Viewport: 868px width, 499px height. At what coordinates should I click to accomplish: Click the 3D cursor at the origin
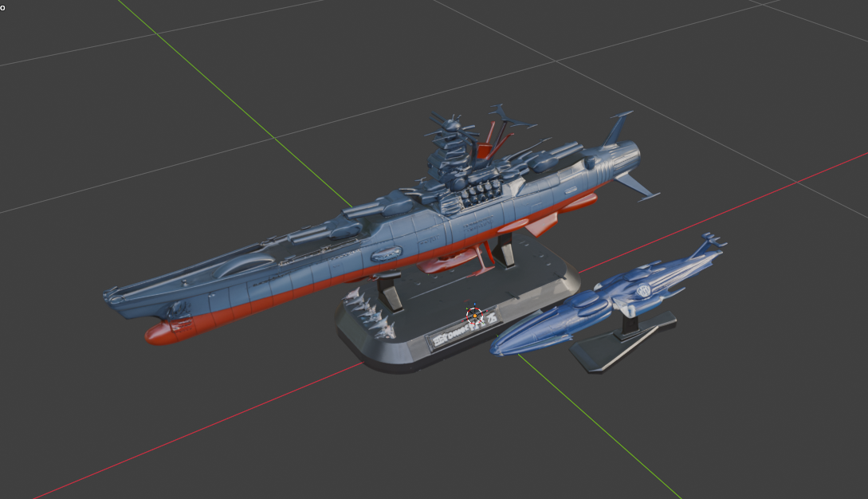[x=474, y=316]
